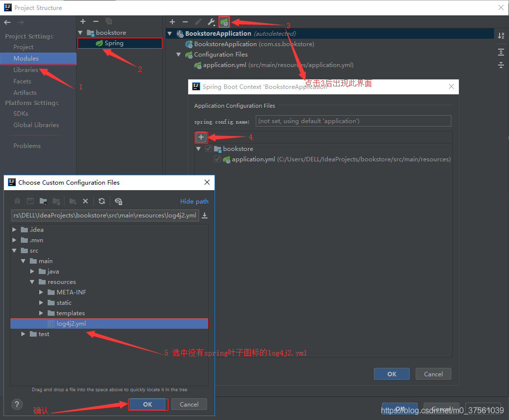Click Collapse All icon on right edge
The image size is (509, 420).
[501, 65]
